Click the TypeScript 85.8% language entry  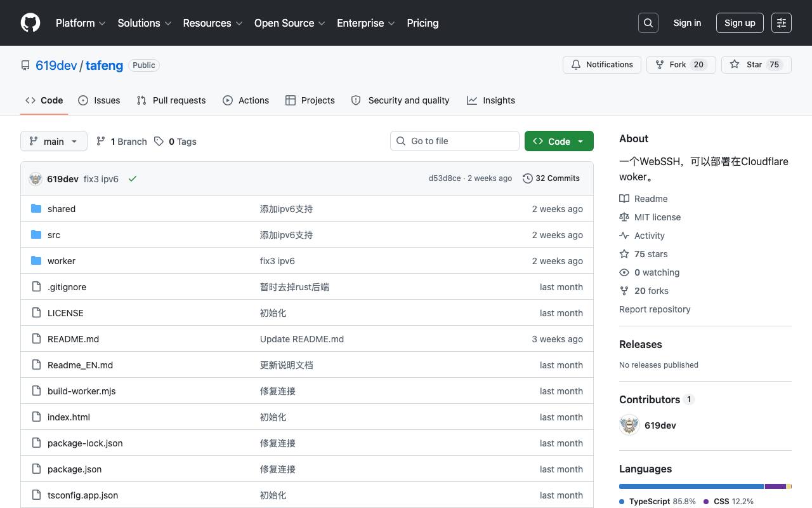[658, 502]
